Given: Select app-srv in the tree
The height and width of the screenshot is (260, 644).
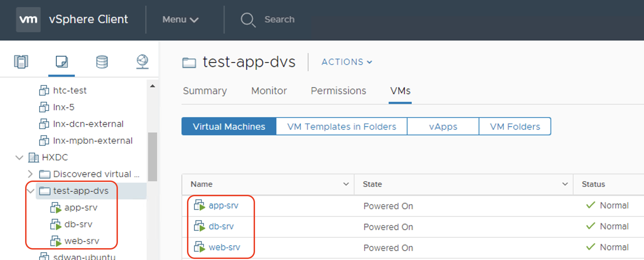Looking at the screenshot, I should click(x=81, y=208).
